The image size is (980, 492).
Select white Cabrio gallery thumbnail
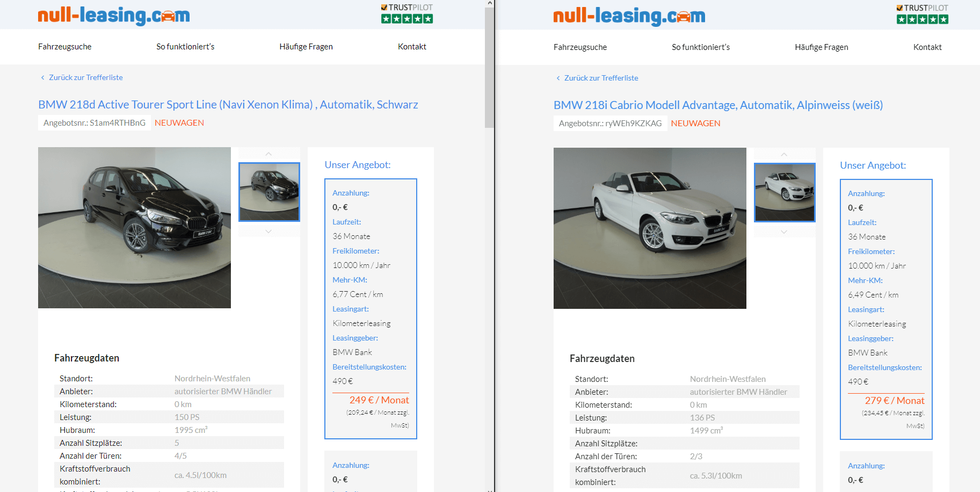pos(785,192)
